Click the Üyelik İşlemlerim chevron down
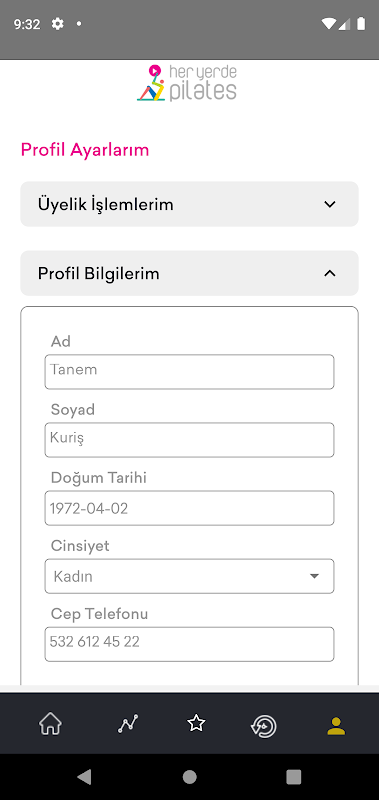The width and height of the screenshot is (379, 800). (330, 205)
